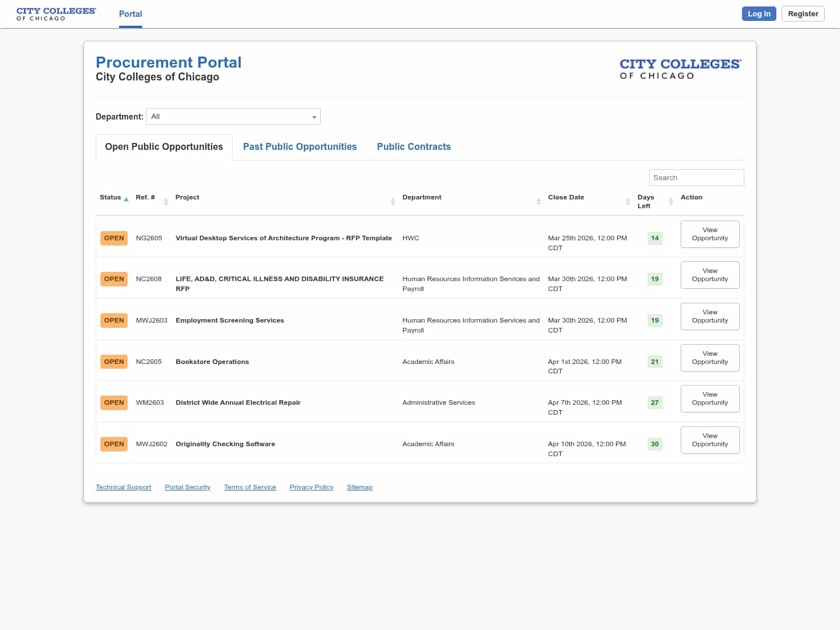Sort by Close Date column arrows
Image resolution: width=840 pixels, height=630 pixels.
click(628, 201)
